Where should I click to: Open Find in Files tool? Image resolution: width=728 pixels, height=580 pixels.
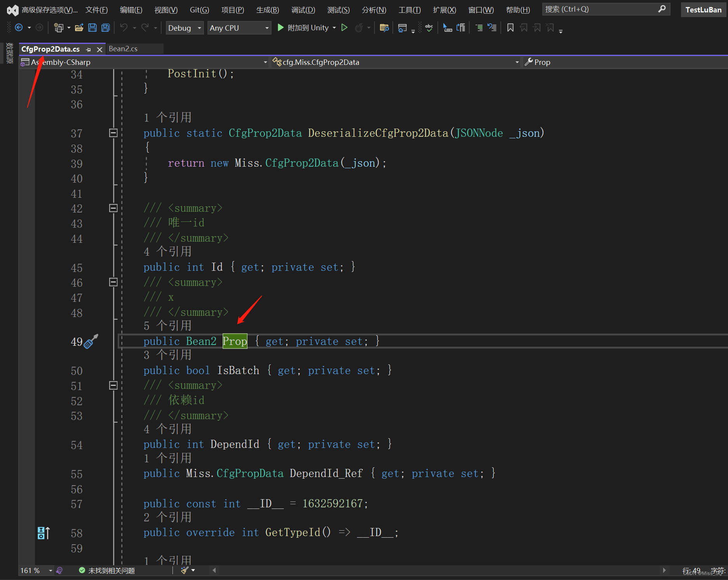[x=384, y=28]
